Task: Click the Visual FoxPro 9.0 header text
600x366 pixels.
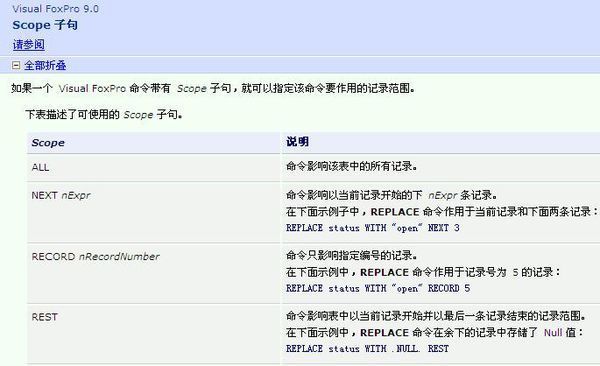Action: click(55, 8)
